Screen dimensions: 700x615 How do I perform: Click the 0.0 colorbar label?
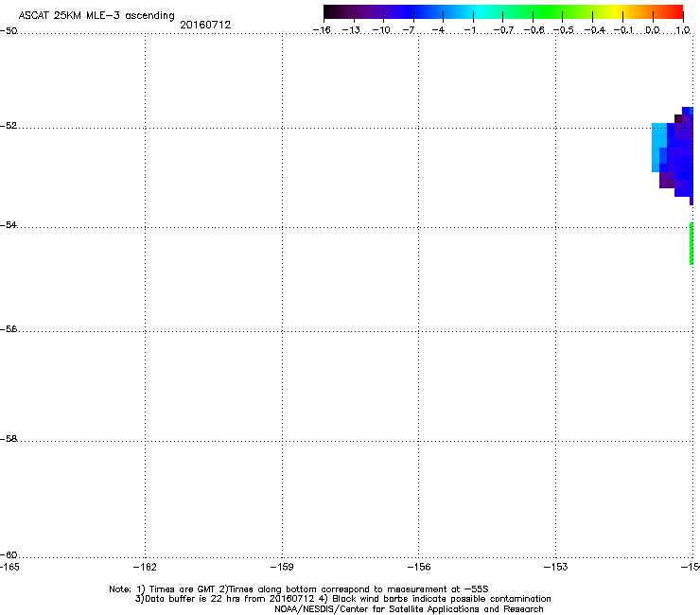pyautogui.click(x=653, y=30)
